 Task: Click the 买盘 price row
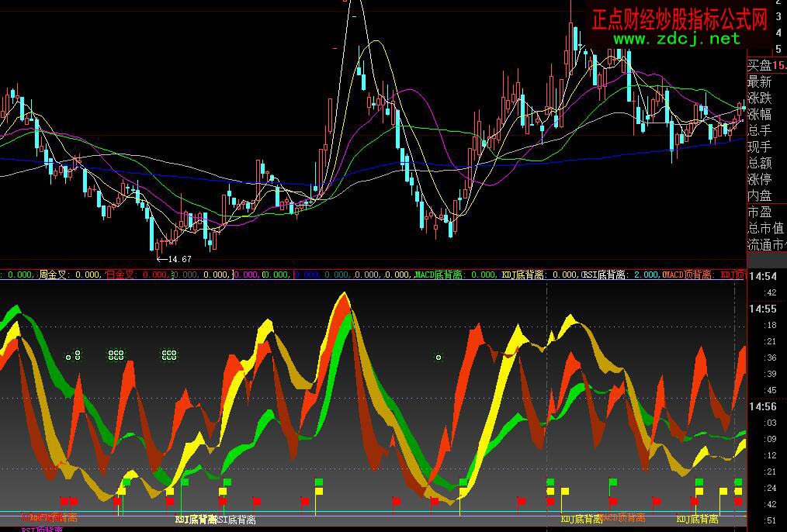pos(765,65)
